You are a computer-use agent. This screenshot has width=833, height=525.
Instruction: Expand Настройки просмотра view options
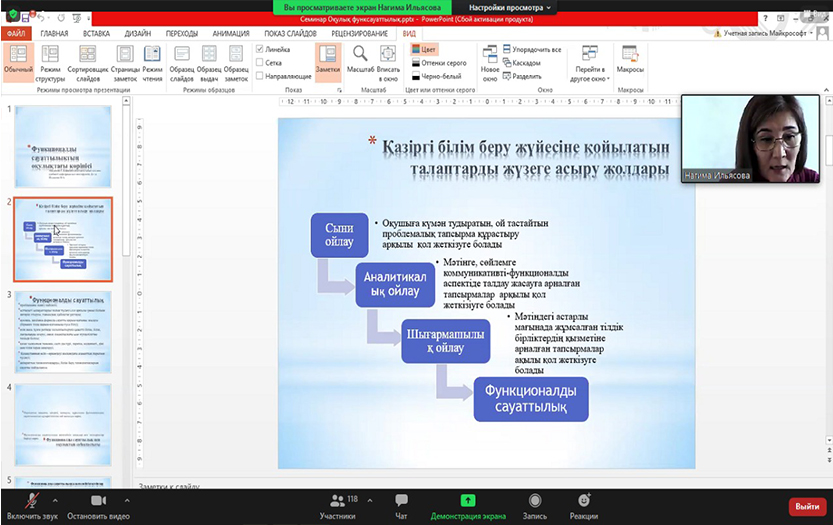(504, 7)
